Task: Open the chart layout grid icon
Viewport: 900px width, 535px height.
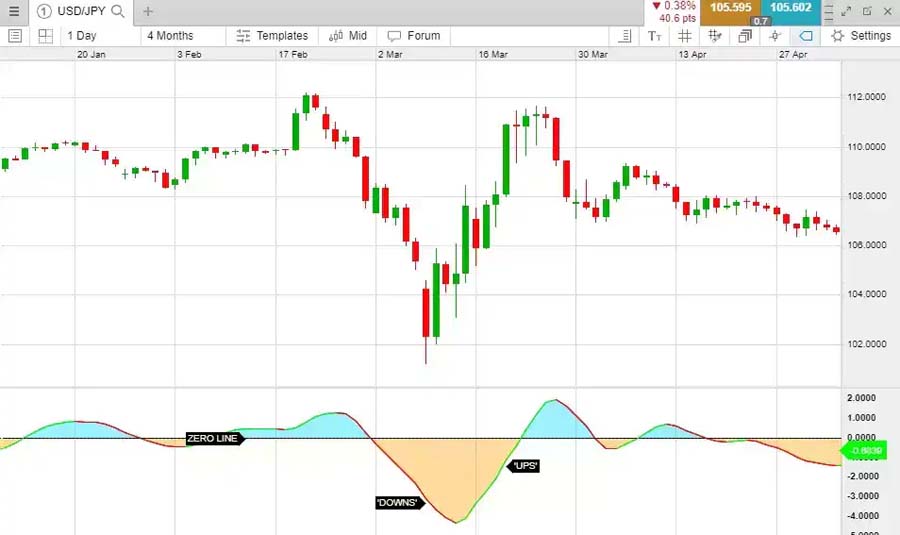Action: click(x=45, y=36)
